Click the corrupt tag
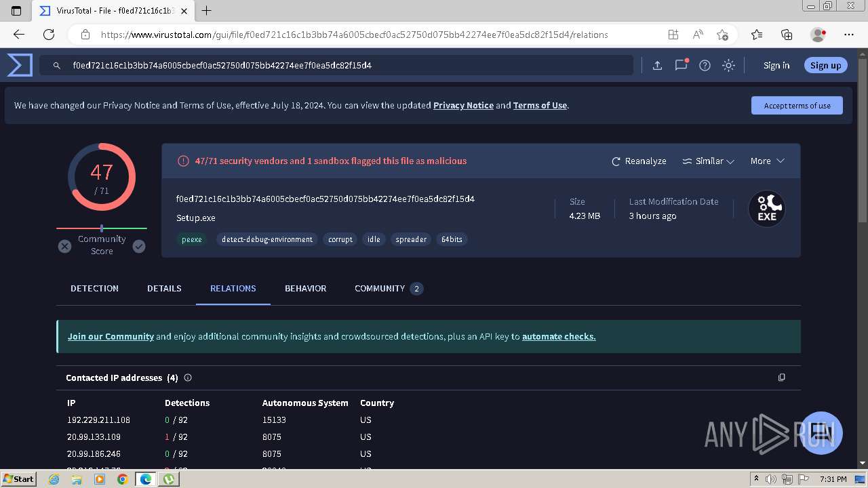The height and width of the screenshot is (488, 868). (x=340, y=239)
